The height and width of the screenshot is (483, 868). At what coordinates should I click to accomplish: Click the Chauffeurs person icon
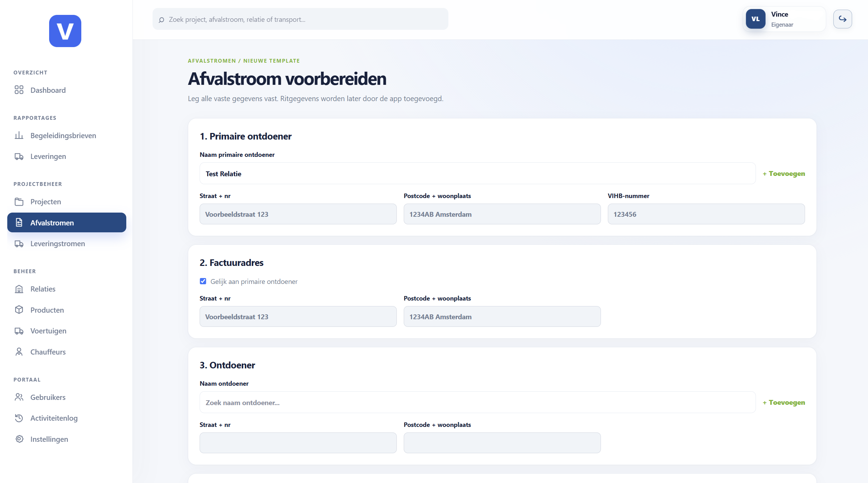(19, 352)
